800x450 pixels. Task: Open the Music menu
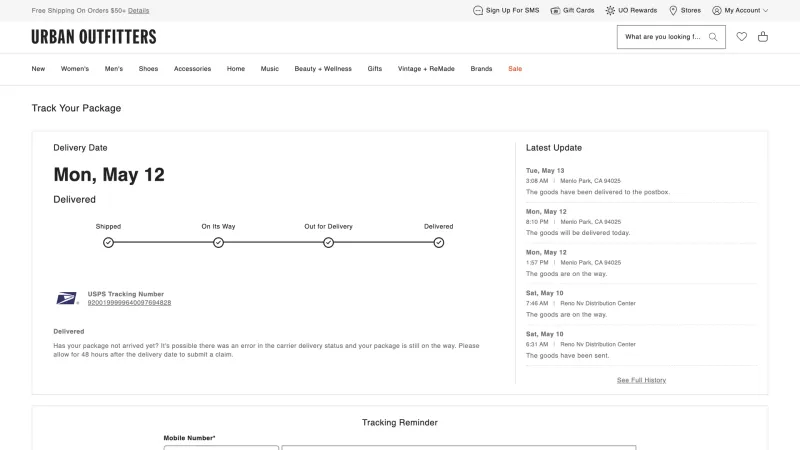click(x=270, y=68)
